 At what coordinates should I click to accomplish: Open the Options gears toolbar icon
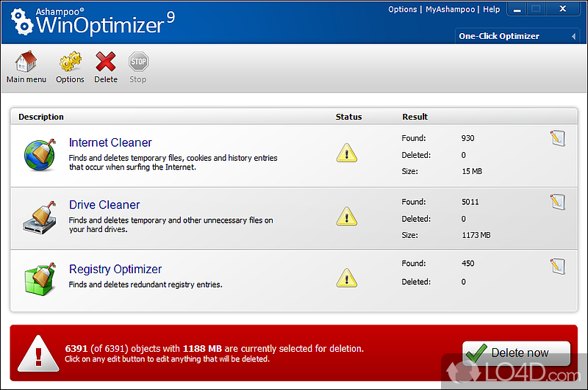point(70,62)
